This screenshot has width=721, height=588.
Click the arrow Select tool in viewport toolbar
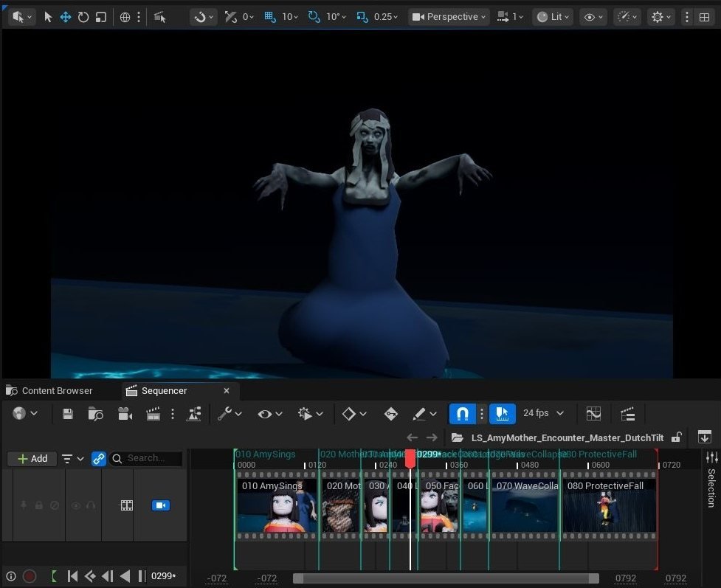pyautogui.click(x=48, y=17)
